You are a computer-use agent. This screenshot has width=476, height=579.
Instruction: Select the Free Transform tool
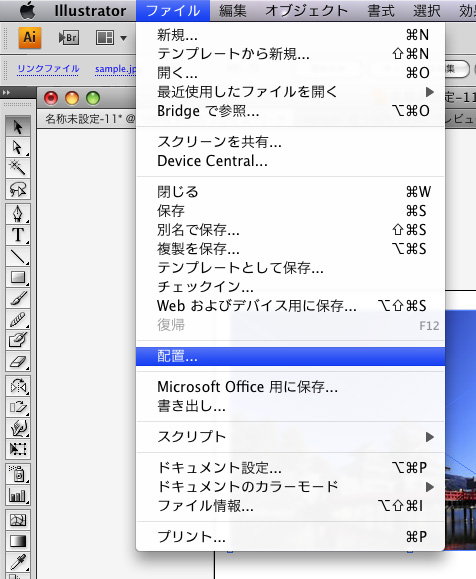(x=18, y=449)
